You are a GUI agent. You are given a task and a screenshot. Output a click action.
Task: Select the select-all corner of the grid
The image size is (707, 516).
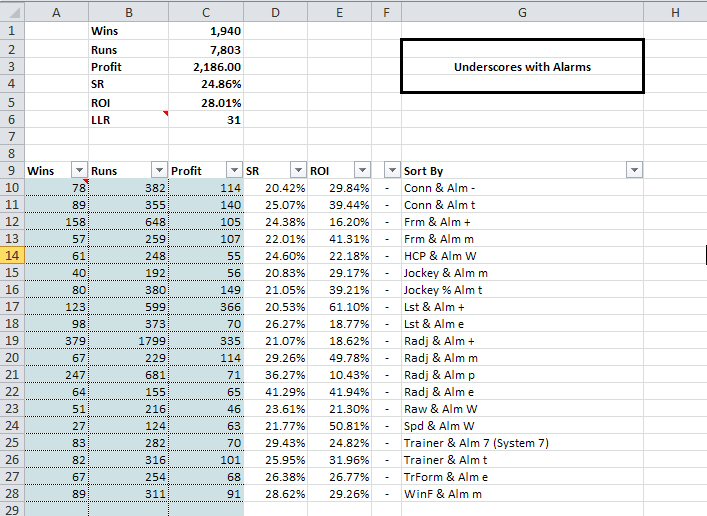[x=11, y=11]
